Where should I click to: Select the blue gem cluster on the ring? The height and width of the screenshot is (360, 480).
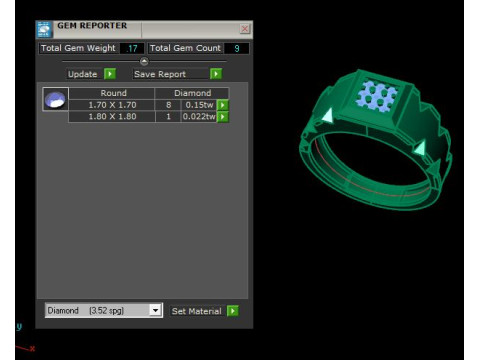(x=377, y=96)
